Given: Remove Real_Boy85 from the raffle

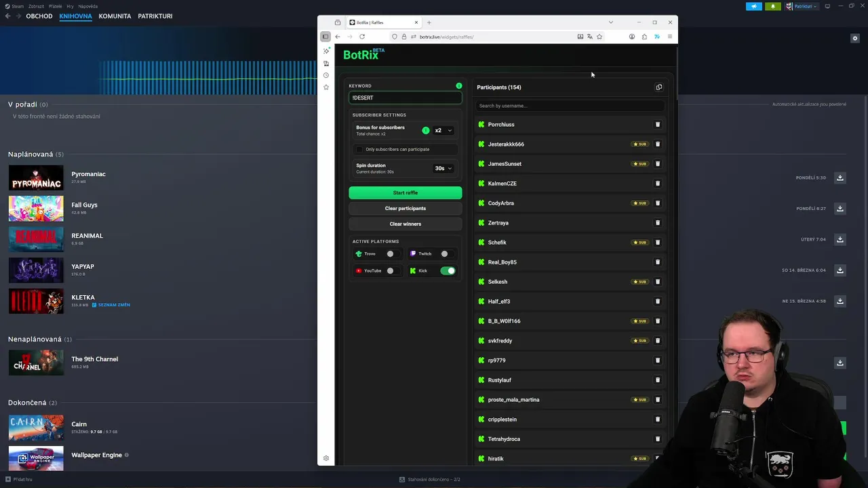Looking at the screenshot, I should 657,262.
